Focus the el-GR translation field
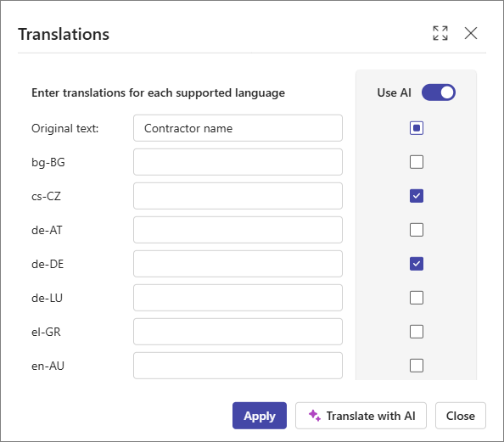Viewport: 504px width, 442px height. (x=238, y=332)
